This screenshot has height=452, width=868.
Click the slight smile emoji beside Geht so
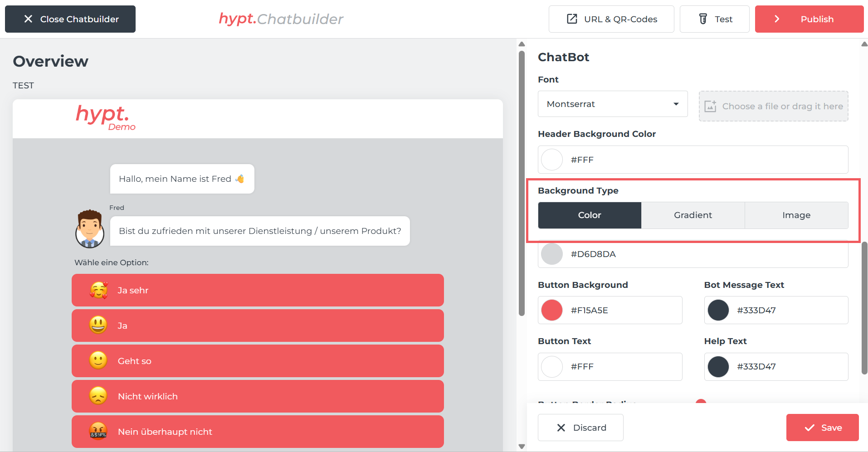click(98, 361)
